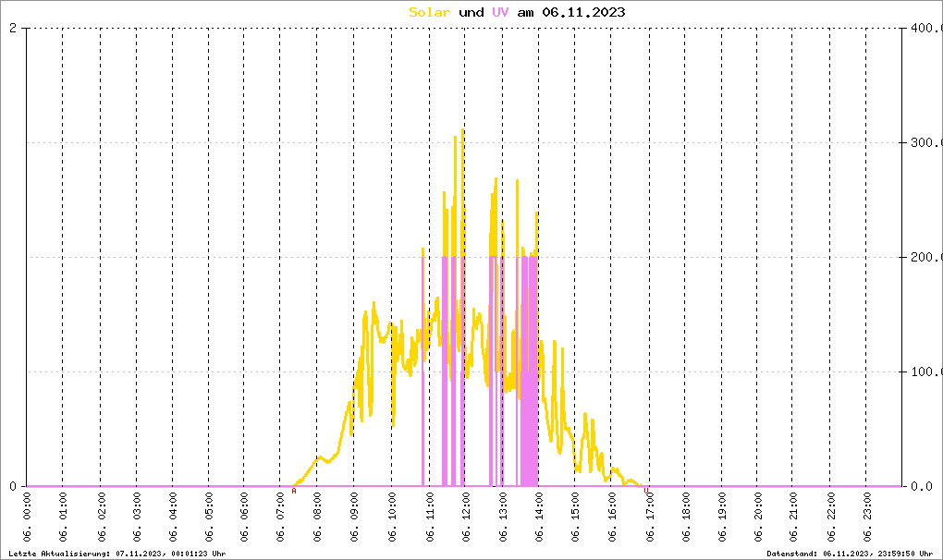Click the time label "06. 18:00"
This screenshot has height=560, width=943.
pyautogui.click(x=686, y=517)
